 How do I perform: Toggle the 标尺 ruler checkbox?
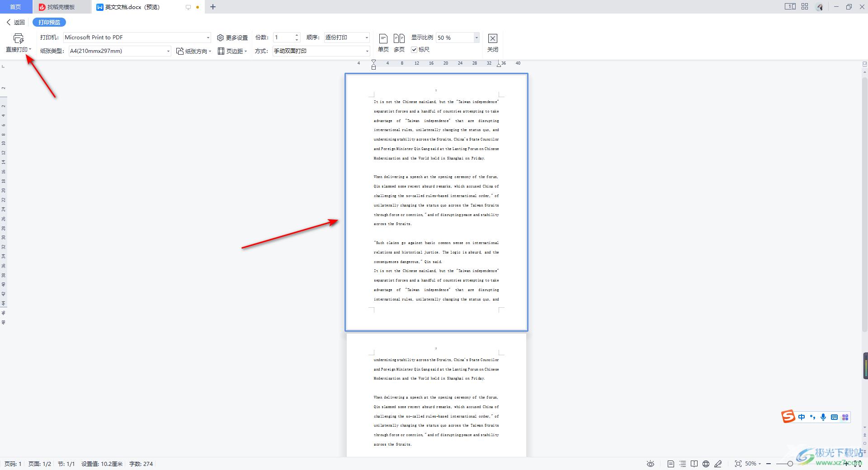(x=414, y=50)
